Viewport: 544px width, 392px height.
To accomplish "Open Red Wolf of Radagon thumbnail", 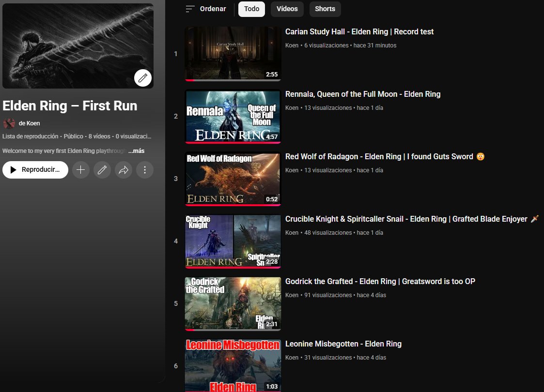I will (233, 179).
